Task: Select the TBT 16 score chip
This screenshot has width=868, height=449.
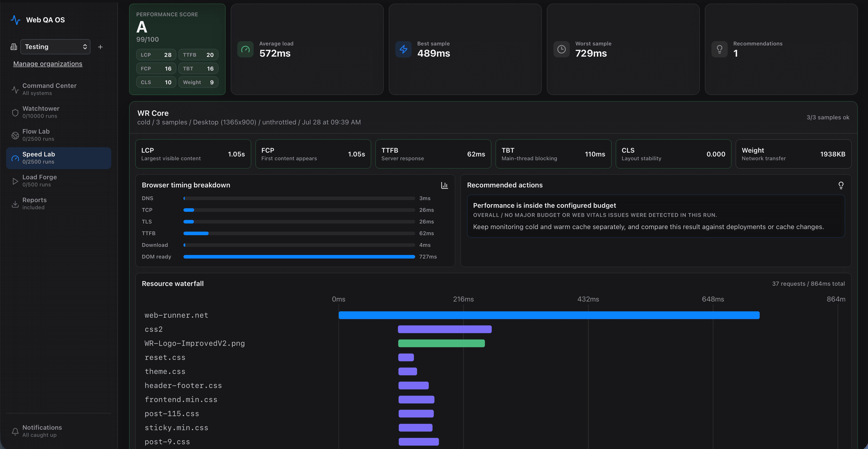Action: click(x=198, y=68)
